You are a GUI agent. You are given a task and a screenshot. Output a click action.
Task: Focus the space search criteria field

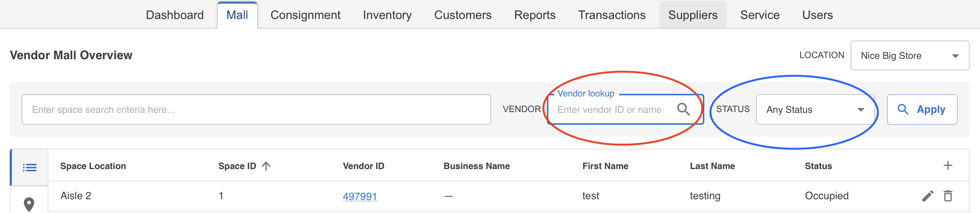coord(256,109)
